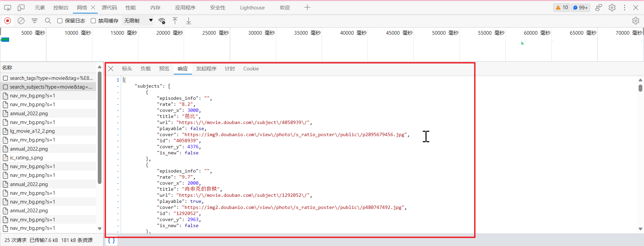644x246 pixels.
Task: Switch to 控制台 tab
Action: (x=61, y=7)
